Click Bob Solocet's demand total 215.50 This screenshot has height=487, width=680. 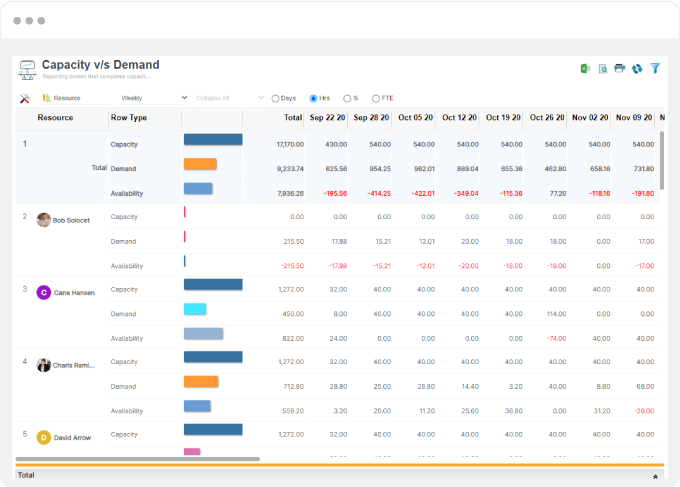tap(294, 242)
